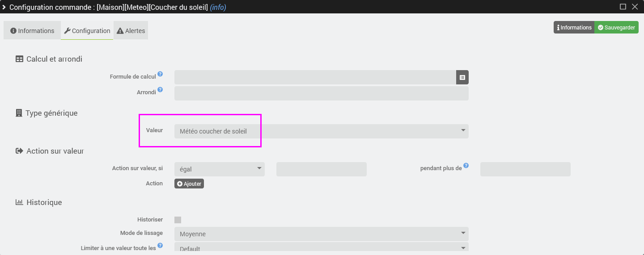Image resolution: width=644 pixels, height=255 pixels.
Task: Open the formula command picker icon
Action: click(x=462, y=77)
